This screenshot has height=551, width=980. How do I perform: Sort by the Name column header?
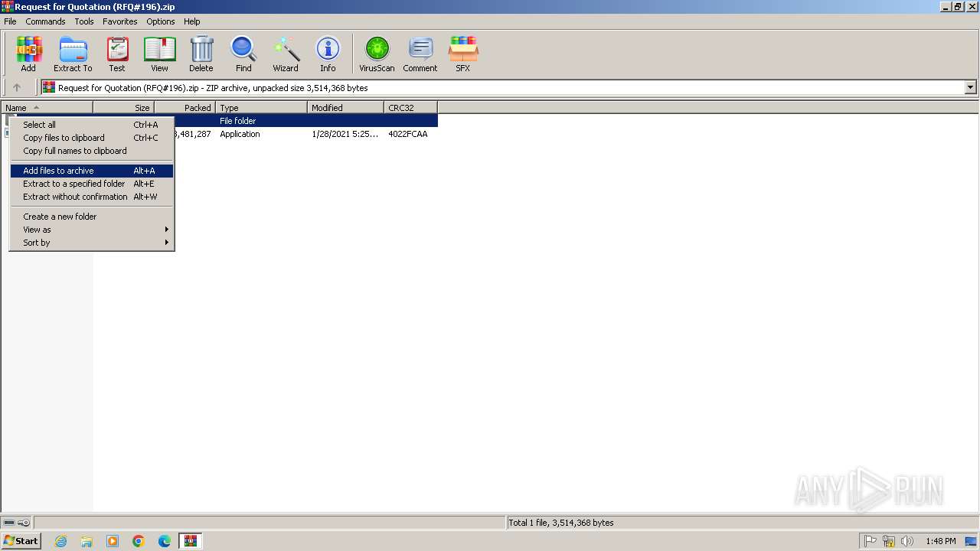[x=47, y=108]
